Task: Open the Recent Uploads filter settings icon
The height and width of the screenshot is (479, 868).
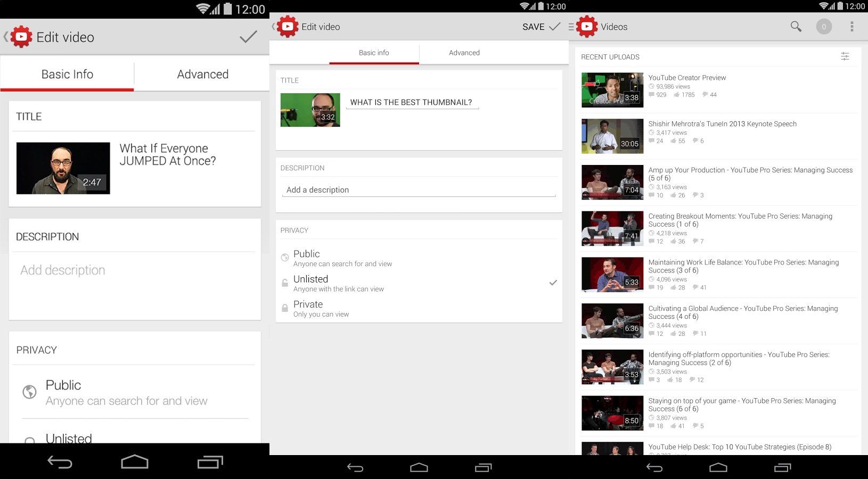Action: pos(845,56)
